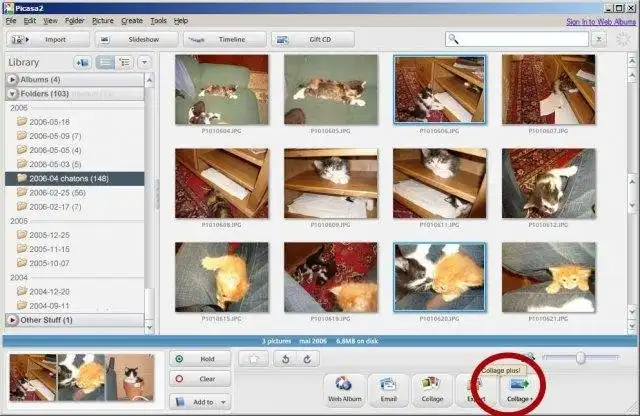Open the Add to dropdown
Image resolution: width=640 pixels, height=416 pixels.
(200, 402)
